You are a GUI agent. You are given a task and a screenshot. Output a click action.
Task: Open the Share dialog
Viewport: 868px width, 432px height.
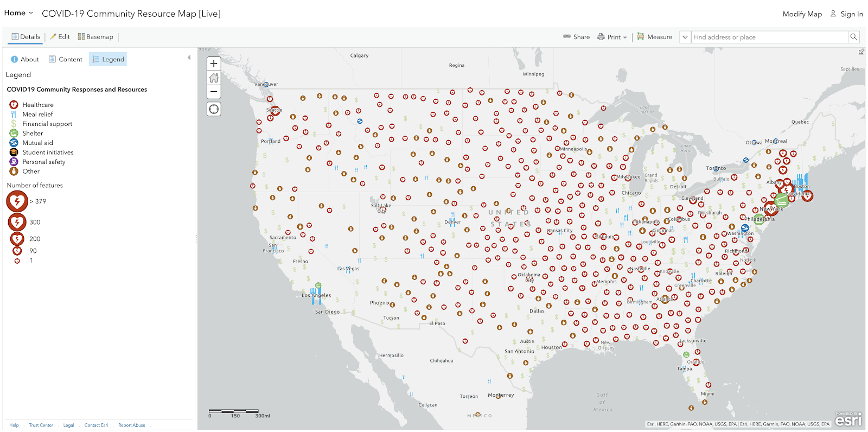(x=576, y=37)
